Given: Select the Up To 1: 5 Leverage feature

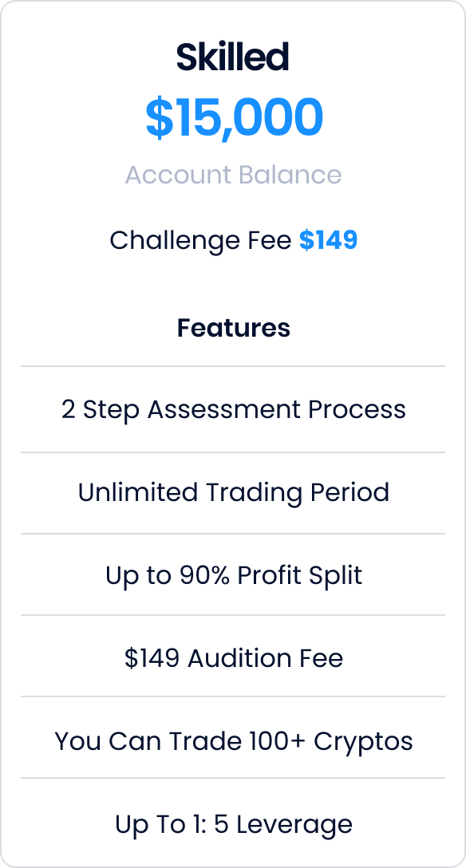Looking at the screenshot, I should tap(233, 823).
